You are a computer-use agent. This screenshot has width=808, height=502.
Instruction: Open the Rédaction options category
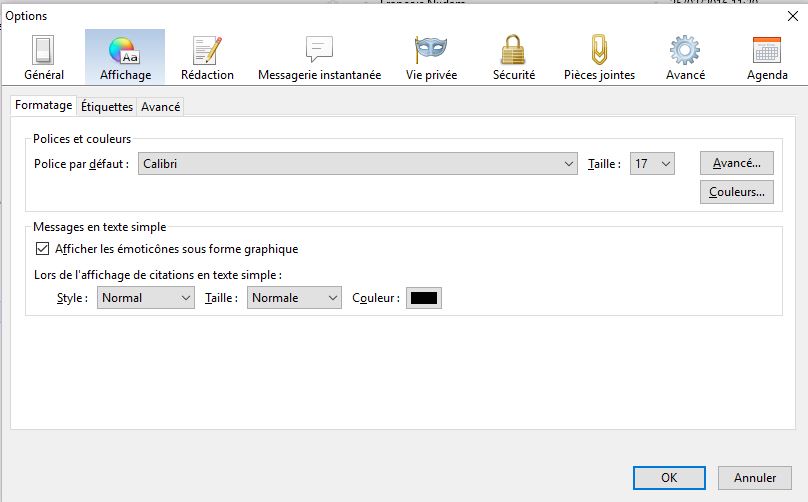(207, 57)
